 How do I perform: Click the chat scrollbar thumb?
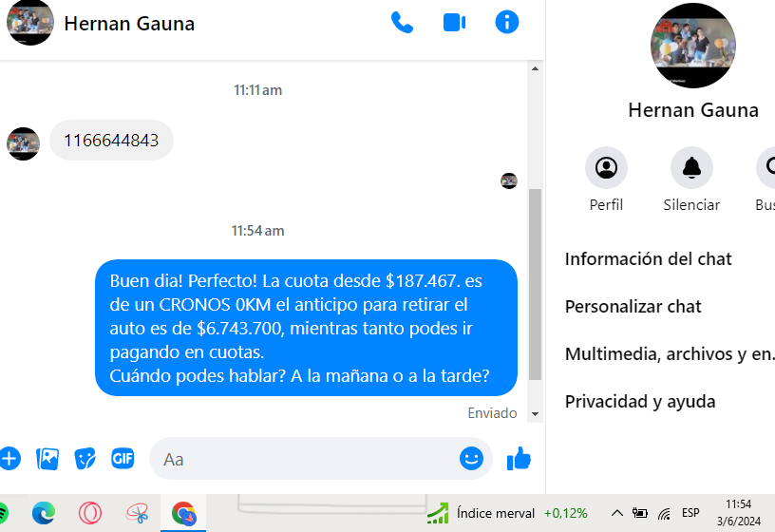(535, 284)
